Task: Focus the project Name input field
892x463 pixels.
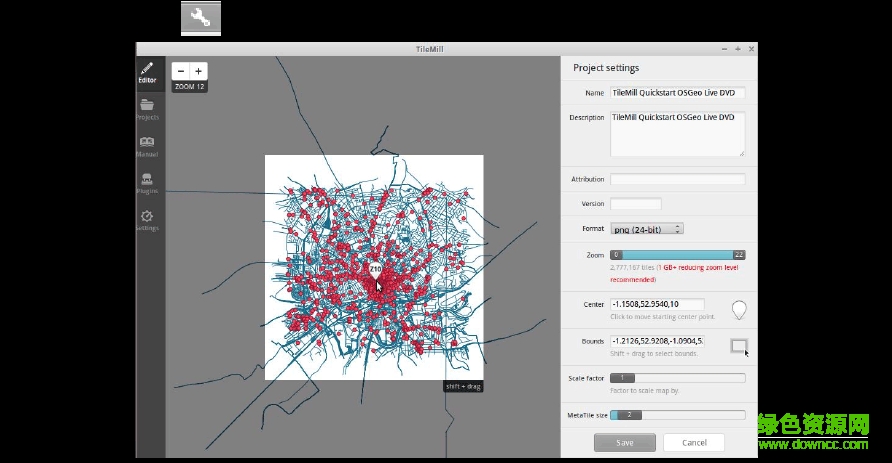Action: coord(678,93)
